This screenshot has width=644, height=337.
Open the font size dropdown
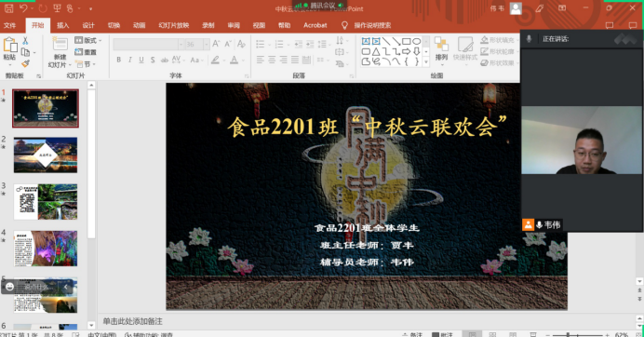pyautogui.click(x=207, y=44)
